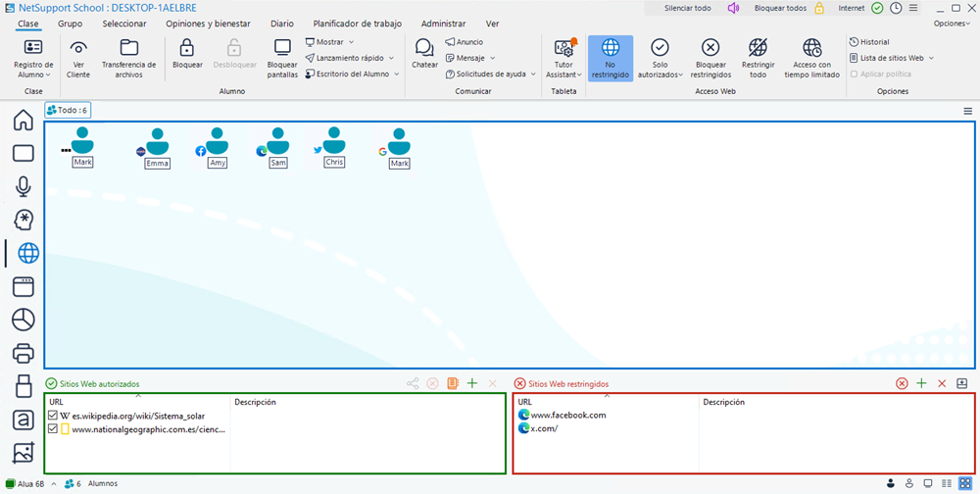The height and width of the screenshot is (494, 980).
Task: Click Alua 6B class name in status bar
Action: [31, 483]
